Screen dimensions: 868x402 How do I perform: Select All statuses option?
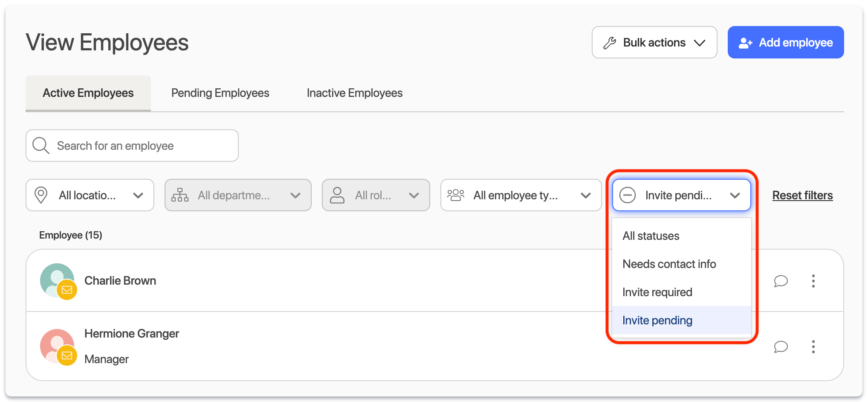click(x=651, y=236)
